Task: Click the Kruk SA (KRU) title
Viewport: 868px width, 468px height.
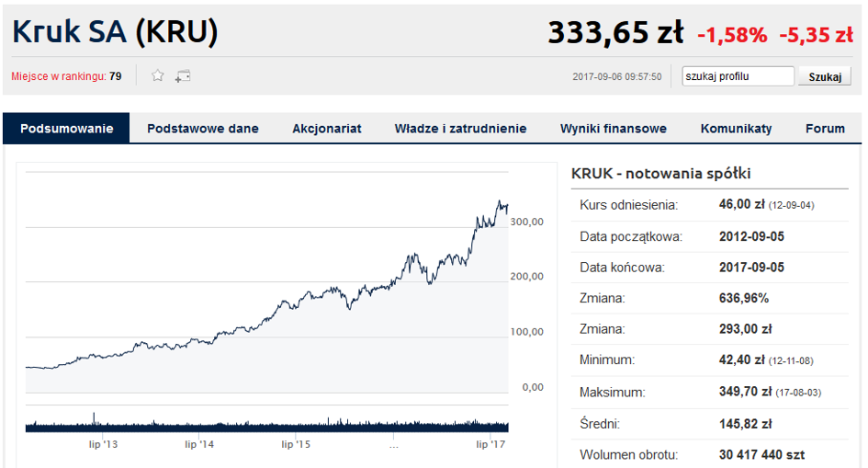Action: [x=115, y=33]
